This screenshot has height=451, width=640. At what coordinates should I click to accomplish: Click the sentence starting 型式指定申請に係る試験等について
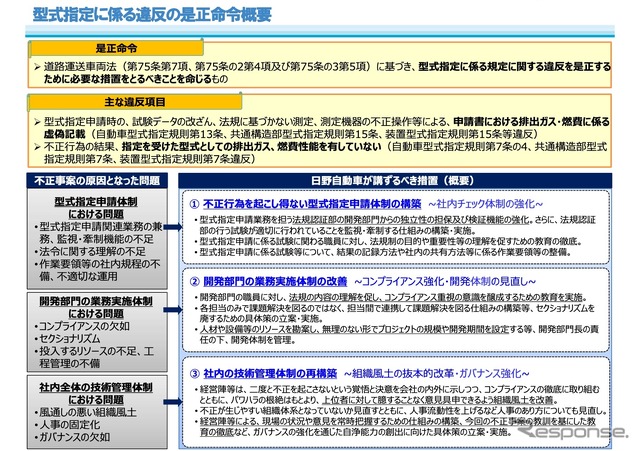coord(382,252)
